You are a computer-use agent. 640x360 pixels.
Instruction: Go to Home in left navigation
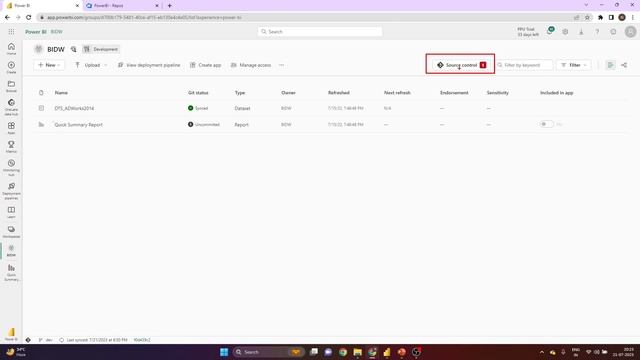click(x=11, y=49)
